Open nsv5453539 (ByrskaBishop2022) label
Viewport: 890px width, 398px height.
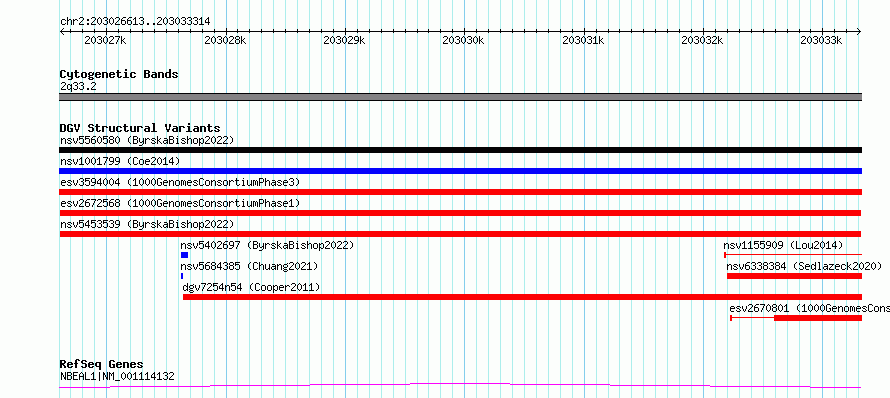(147, 224)
